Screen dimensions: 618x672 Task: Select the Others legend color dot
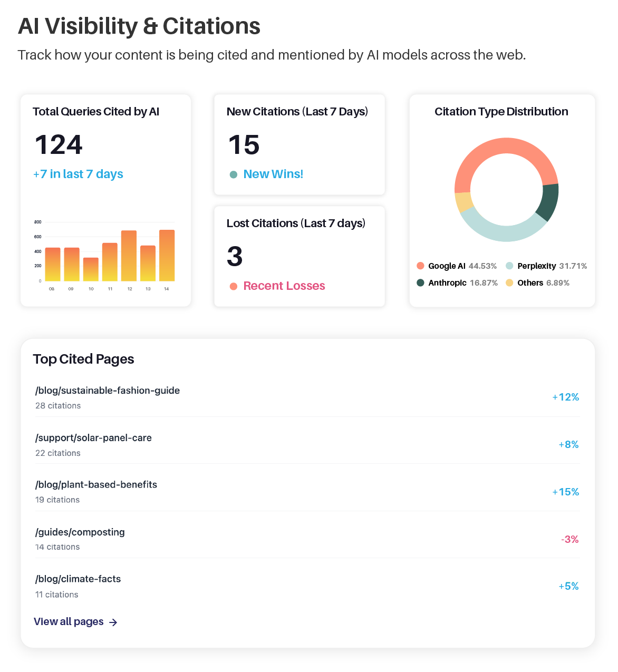[509, 283]
